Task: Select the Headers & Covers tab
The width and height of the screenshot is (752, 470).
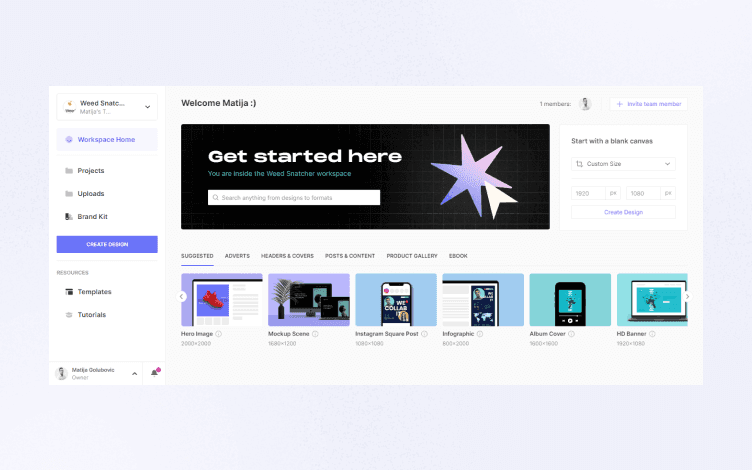Action: tap(287, 256)
